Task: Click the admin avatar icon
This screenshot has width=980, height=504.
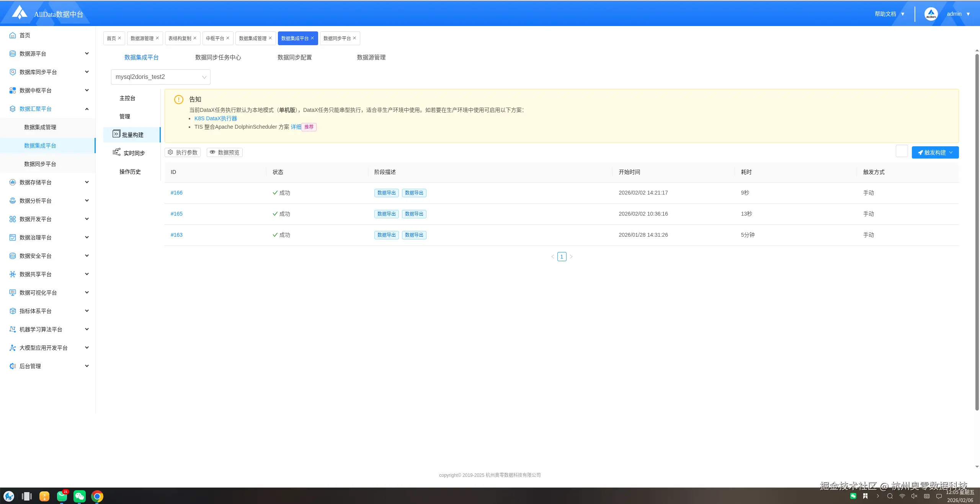Action: pyautogui.click(x=931, y=14)
